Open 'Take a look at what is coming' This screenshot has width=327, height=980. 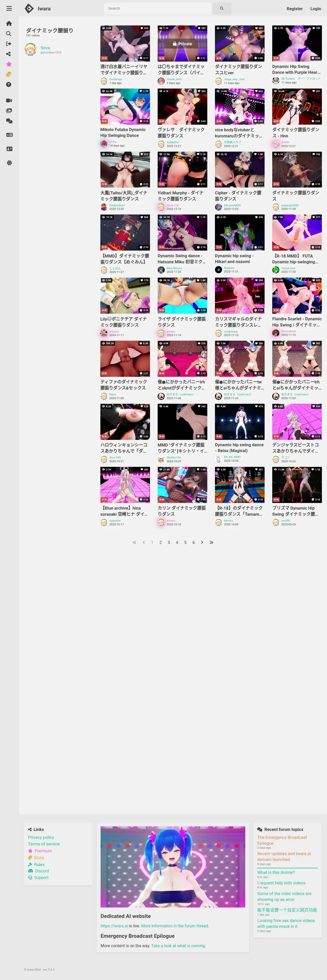click(x=178, y=946)
